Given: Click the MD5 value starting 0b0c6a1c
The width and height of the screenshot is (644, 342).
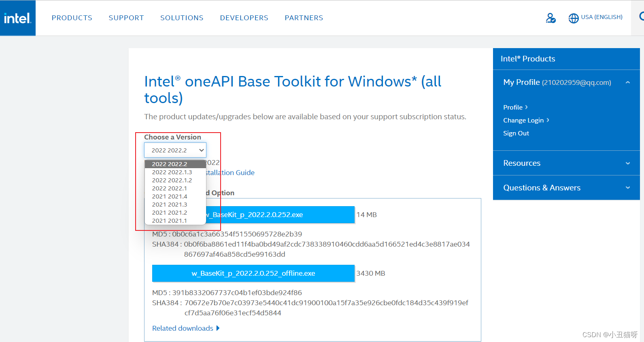Looking at the screenshot, I should (x=237, y=234).
